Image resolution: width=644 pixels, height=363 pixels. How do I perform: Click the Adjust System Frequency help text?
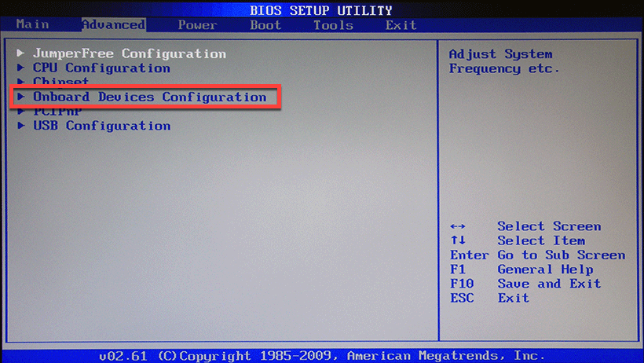pos(503,61)
